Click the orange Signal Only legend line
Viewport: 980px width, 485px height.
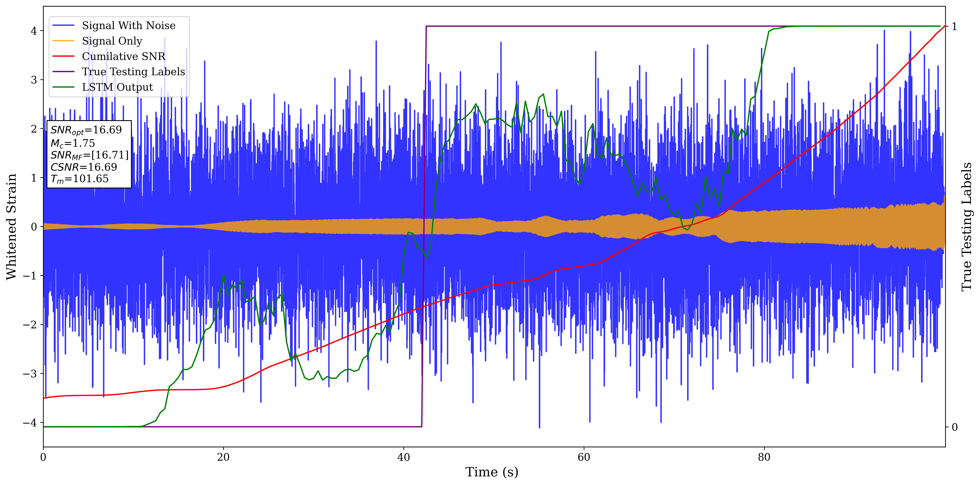click(63, 41)
